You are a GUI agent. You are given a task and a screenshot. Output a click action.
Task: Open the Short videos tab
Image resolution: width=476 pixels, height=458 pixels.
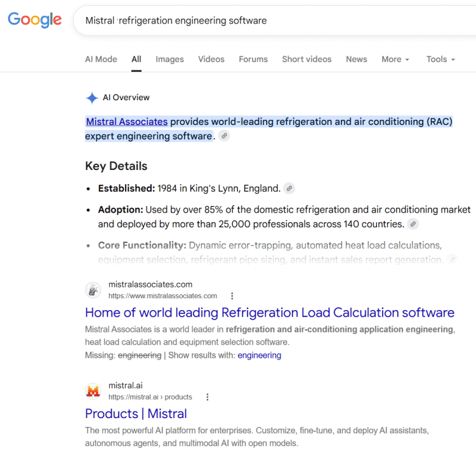pyautogui.click(x=307, y=59)
